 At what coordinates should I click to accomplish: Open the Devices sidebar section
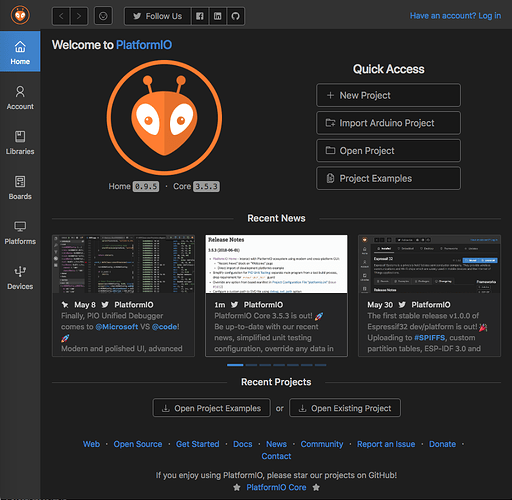pyautogui.click(x=20, y=278)
